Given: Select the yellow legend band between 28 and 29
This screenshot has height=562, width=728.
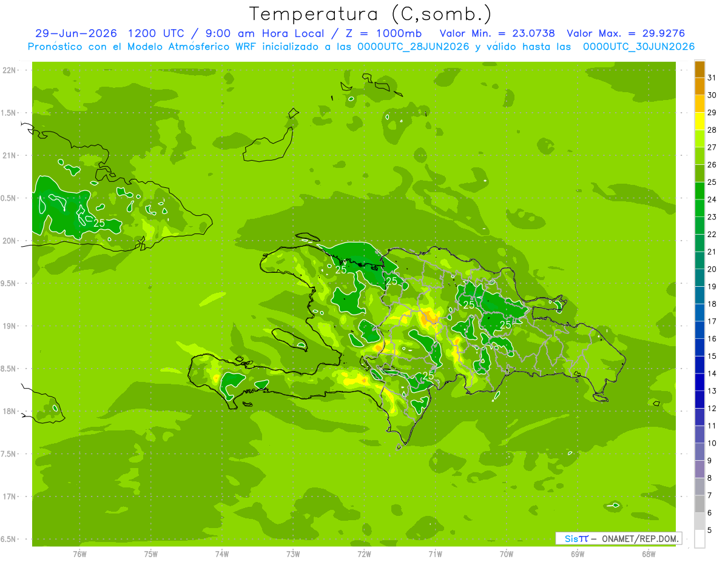Looking at the screenshot, I should click(x=699, y=121).
